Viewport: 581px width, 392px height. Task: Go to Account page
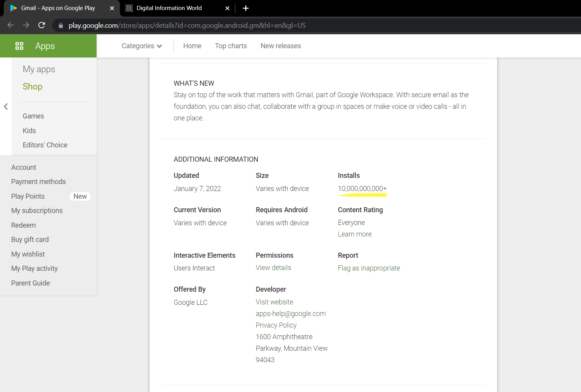point(24,167)
